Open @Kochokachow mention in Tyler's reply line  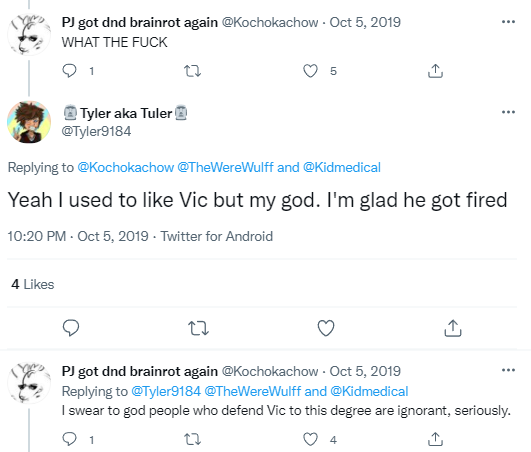pos(126,167)
